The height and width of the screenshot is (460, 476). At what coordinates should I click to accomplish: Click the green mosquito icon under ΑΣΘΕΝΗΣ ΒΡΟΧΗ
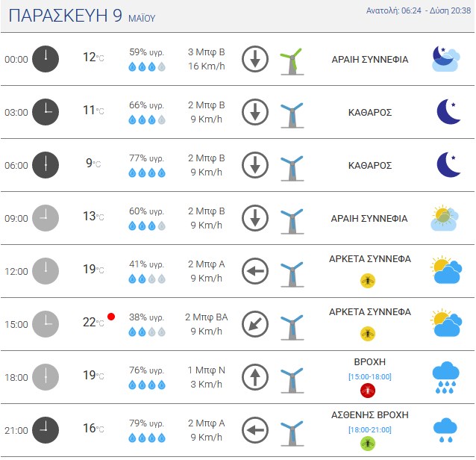click(x=368, y=444)
